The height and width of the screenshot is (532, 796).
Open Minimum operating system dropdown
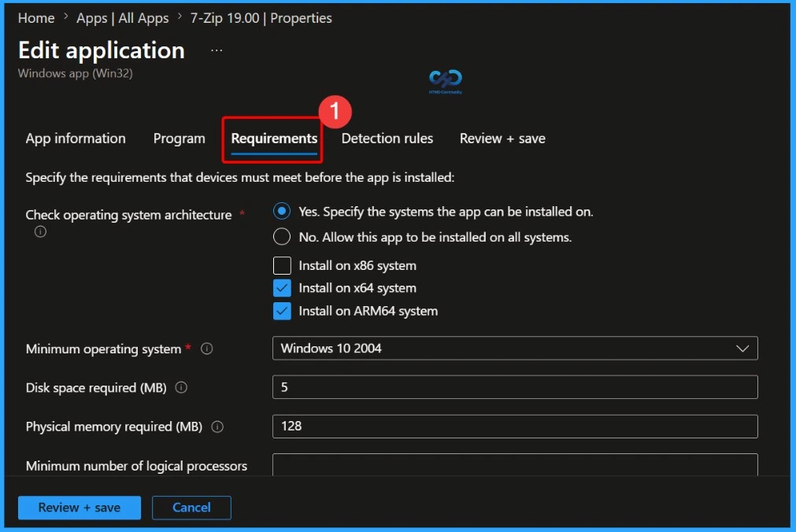pos(515,348)
